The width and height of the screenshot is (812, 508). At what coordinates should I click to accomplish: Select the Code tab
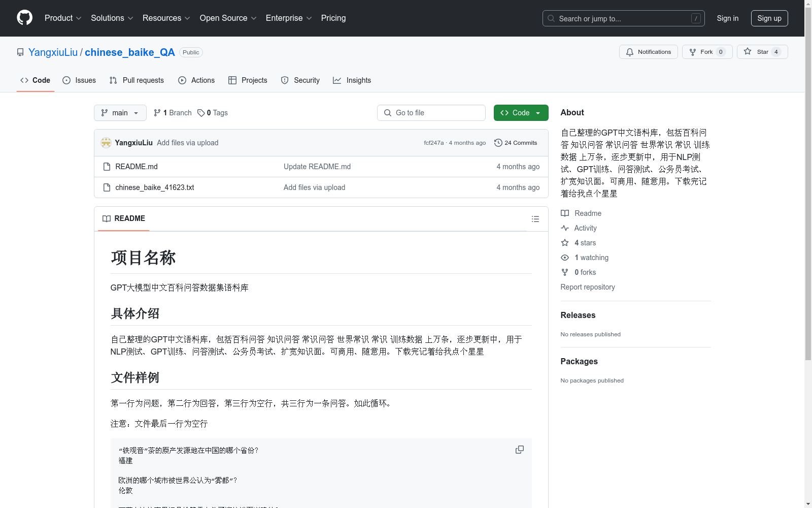point(35,80)
